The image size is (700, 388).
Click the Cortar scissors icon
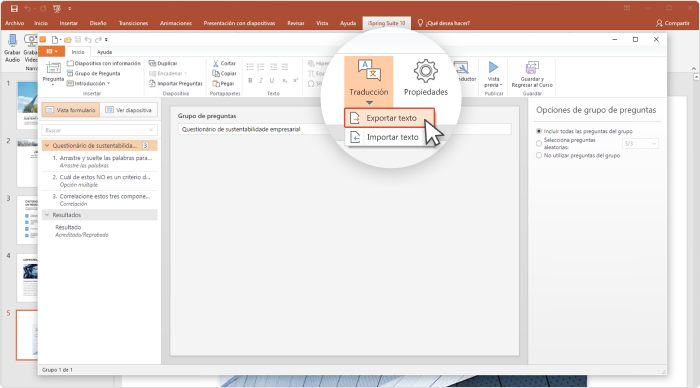click(216, 63)
